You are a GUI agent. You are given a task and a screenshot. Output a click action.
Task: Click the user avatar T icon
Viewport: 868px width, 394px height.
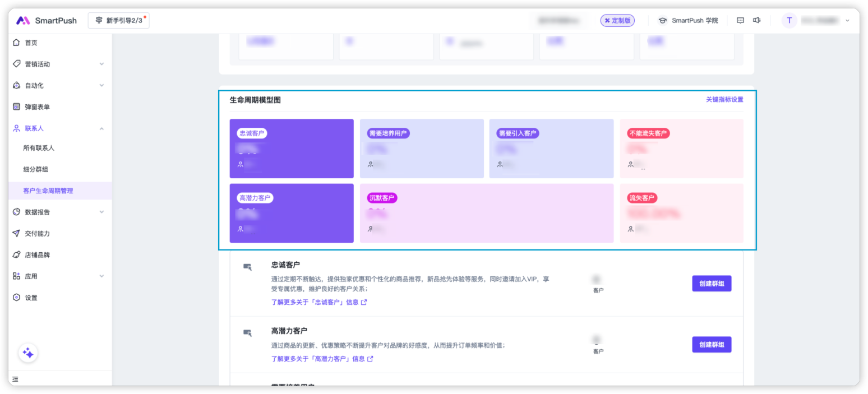pos(789,21)
